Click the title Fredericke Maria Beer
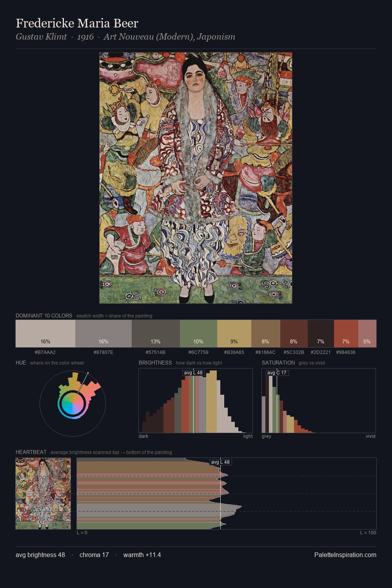This screenshot has width=392, height=588. point(77,23)
